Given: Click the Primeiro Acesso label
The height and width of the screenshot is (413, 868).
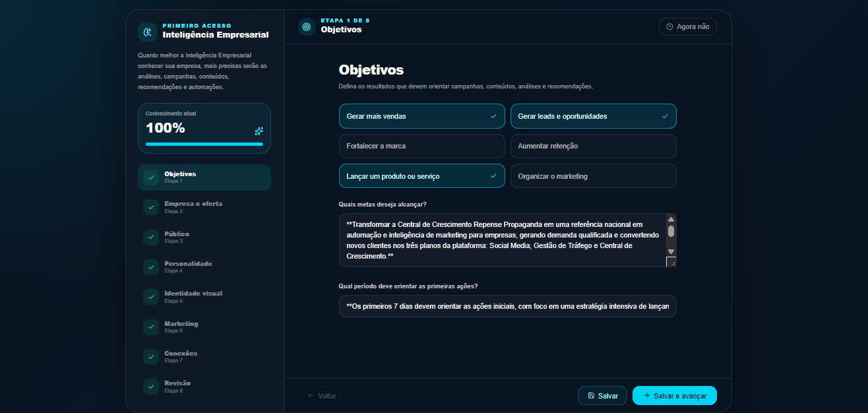Looking at the screenshot, I should [197, 26].
